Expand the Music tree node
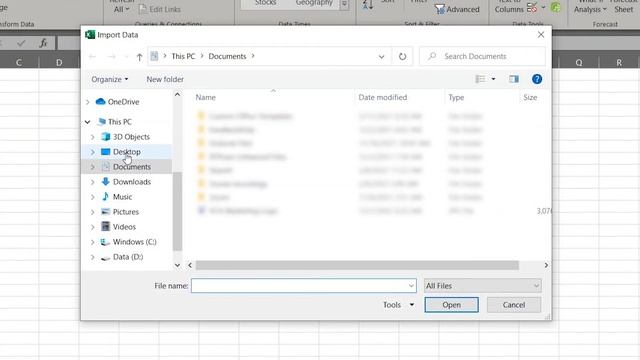The width and height of the screenshot is (640, 360). [x=93, y=197]
